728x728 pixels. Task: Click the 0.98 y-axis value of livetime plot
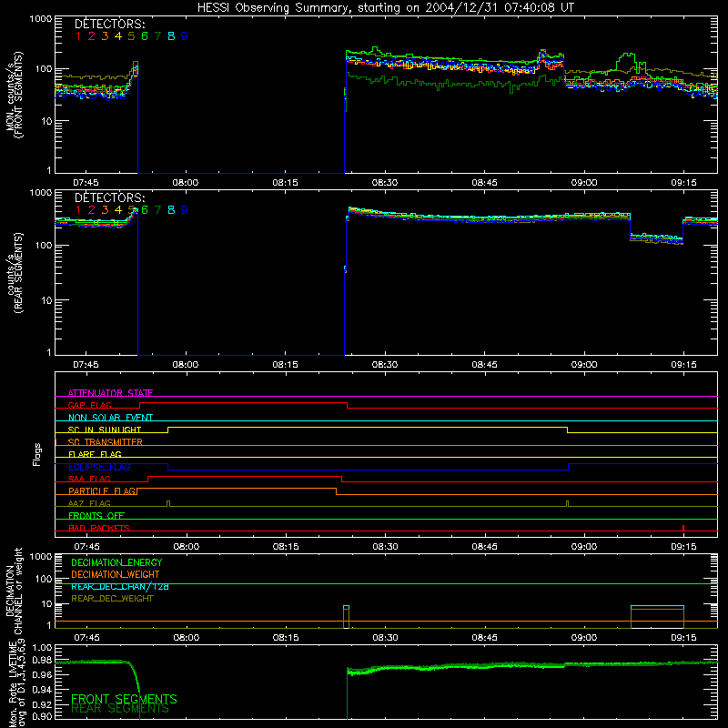tap(42, 660)
